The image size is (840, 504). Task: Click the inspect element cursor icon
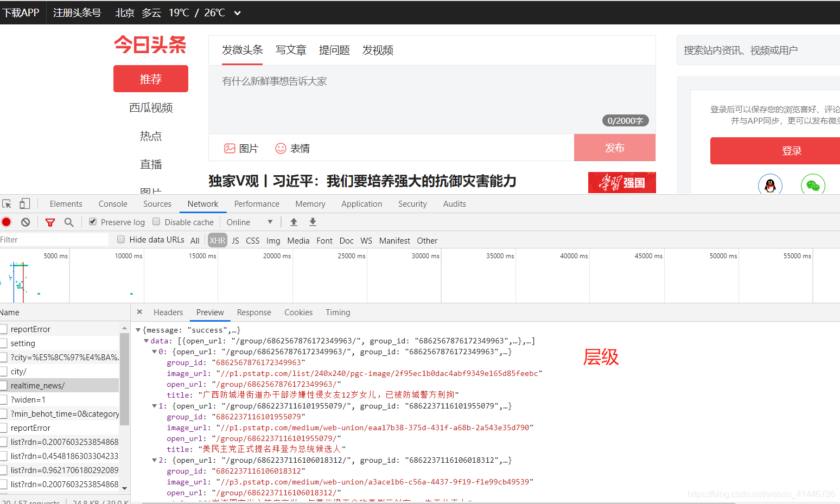[7, 204]
